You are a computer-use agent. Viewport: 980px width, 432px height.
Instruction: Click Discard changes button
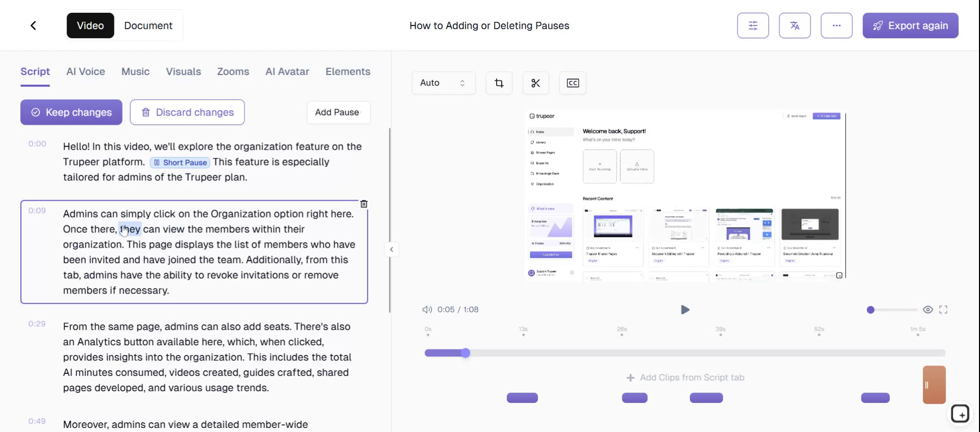click(187, 112)
